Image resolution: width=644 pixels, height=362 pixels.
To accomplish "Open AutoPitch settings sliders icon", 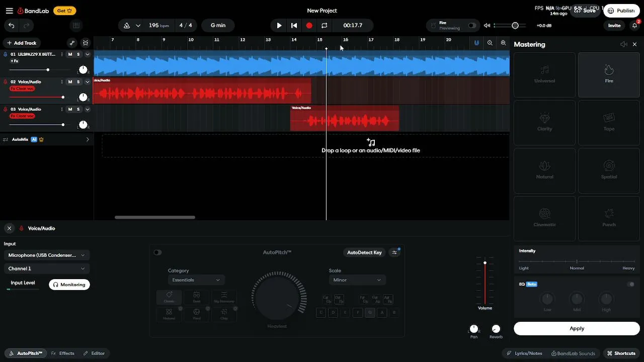I will [x=394, y=252].
